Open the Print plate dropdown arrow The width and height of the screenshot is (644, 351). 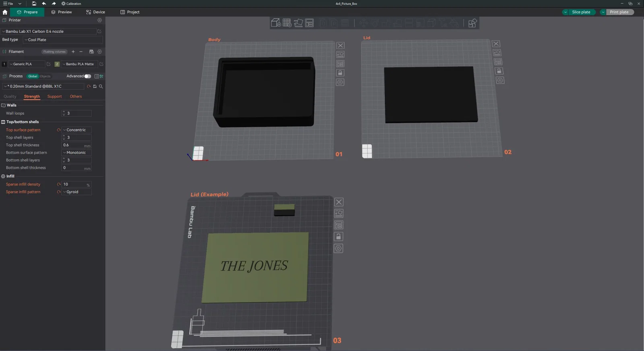(x=603, y=12)
